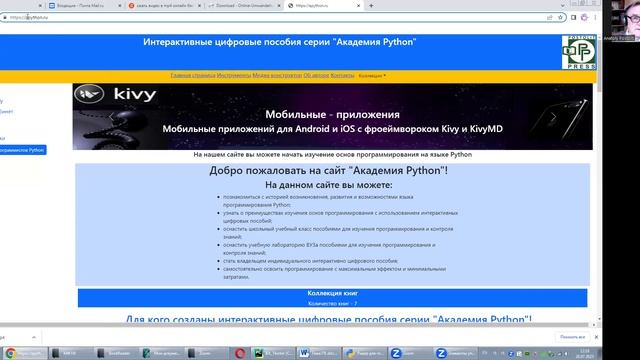This screenshot has height=360, width=640.
Task: Open the Об авторе navigation link
Action: pyautogui.click(x=316, y=76)
